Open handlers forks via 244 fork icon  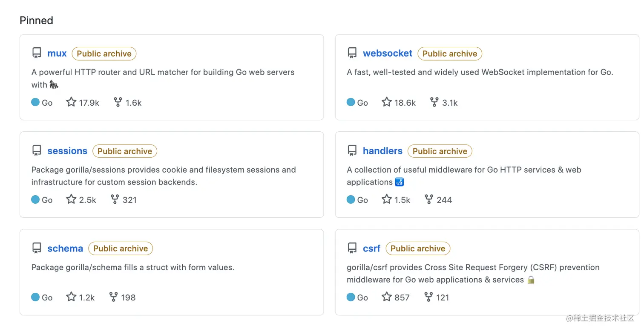click(x=429, y=199)
